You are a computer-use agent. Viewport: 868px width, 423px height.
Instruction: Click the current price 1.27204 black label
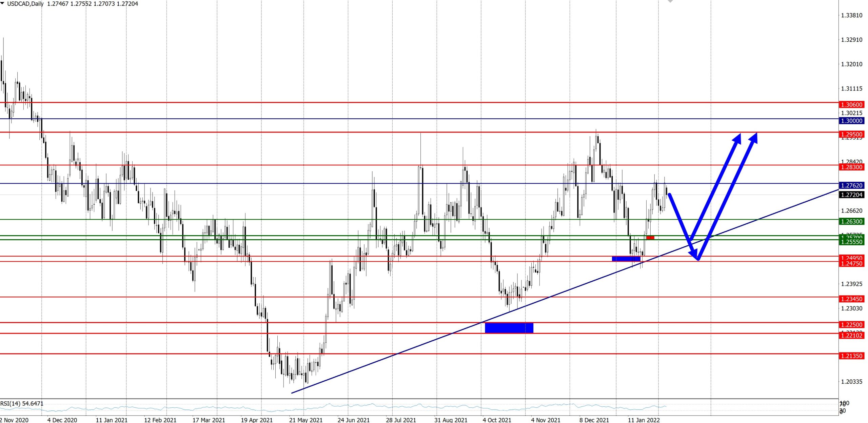point(852,195)
